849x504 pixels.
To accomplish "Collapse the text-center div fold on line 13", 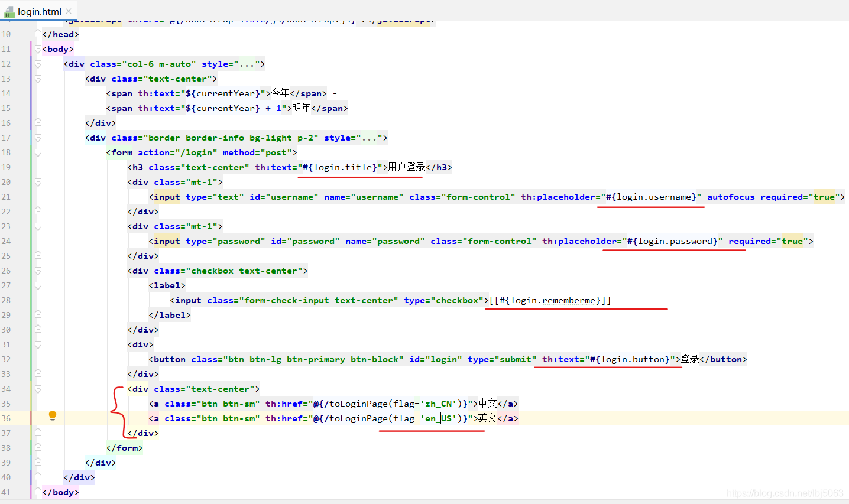I will [x=38, y=79].
